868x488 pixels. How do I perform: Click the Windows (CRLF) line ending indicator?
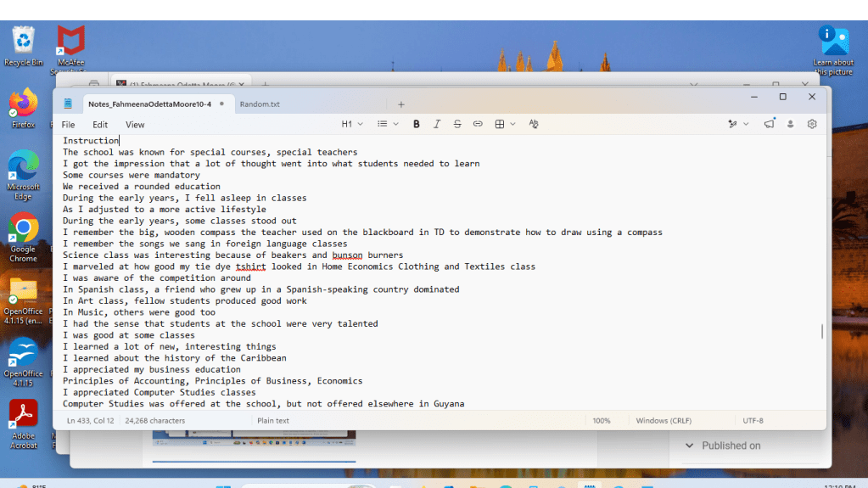(x=664, y=420)
